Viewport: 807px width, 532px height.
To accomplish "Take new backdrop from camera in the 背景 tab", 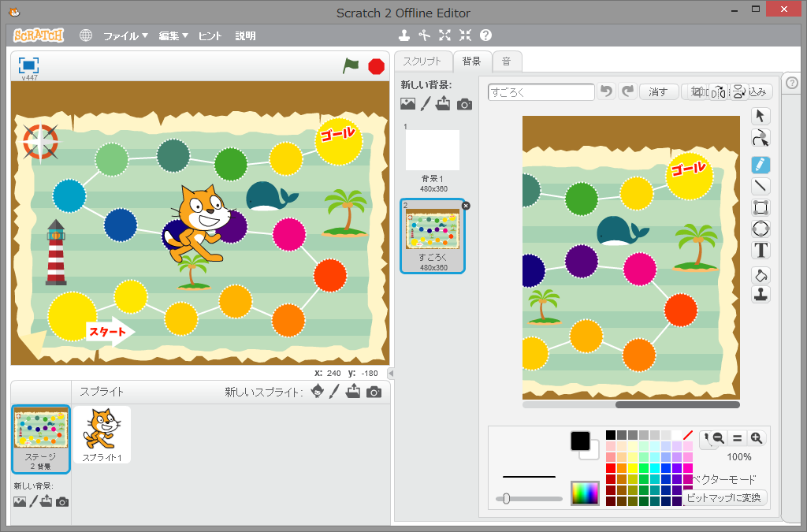I will click(x=464, y=105).
